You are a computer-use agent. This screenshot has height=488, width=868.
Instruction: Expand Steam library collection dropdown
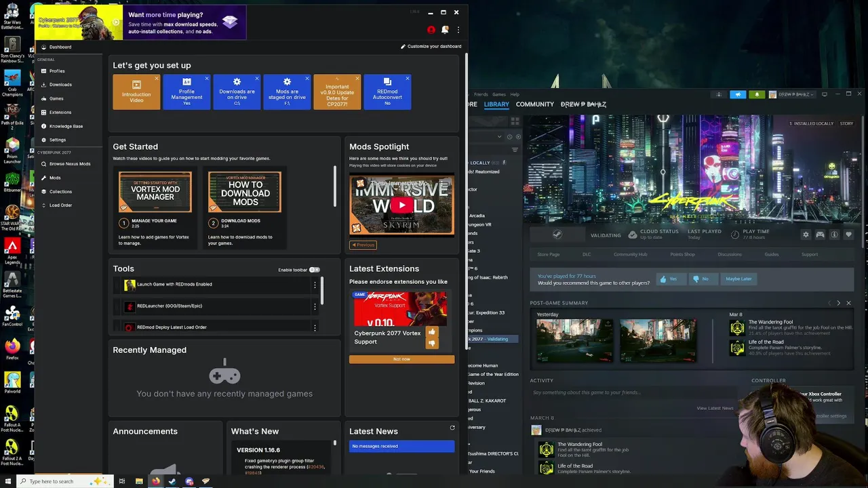[501, 137]
